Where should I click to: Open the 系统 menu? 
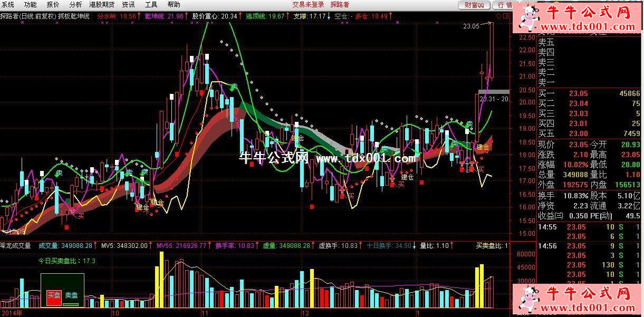pos(8,5)
